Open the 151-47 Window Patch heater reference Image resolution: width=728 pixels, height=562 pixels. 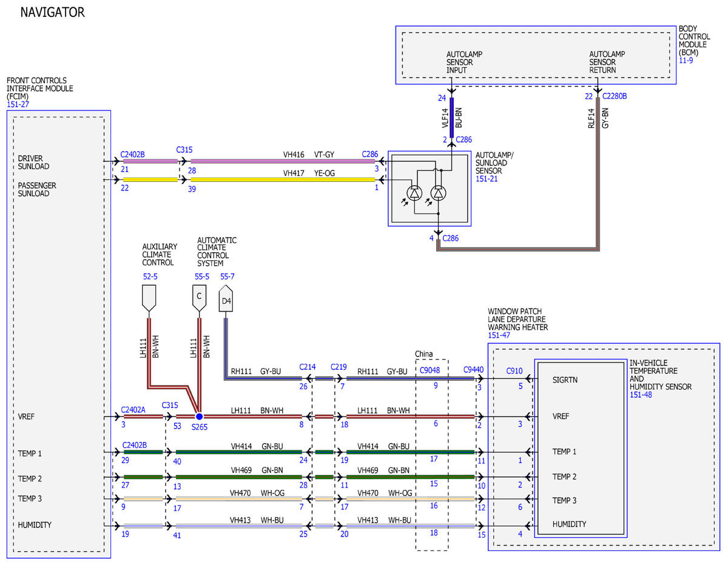point(499,335)
